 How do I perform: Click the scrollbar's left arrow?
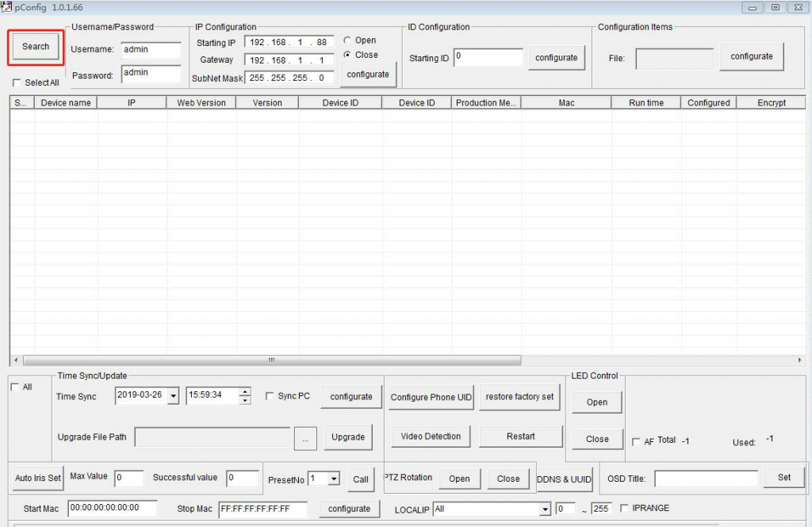click(x=16, y=360)
